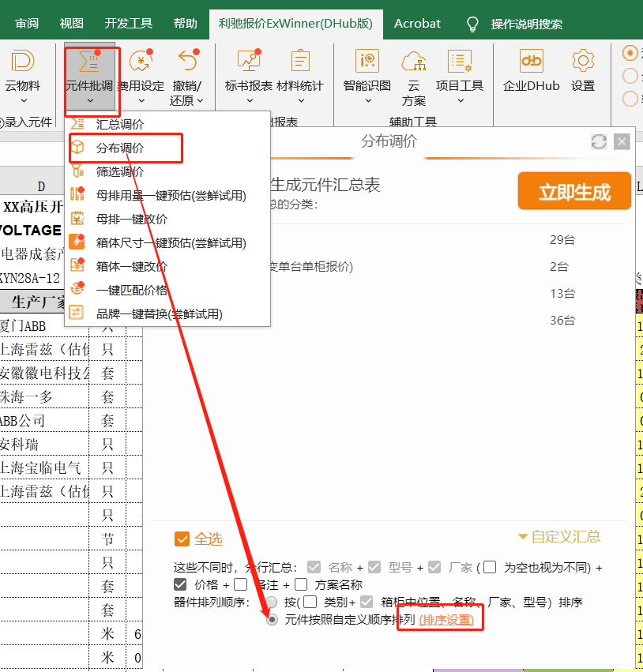Select column D header
The width and height of the screenshot is (643, 672).
tap(41, 186)
